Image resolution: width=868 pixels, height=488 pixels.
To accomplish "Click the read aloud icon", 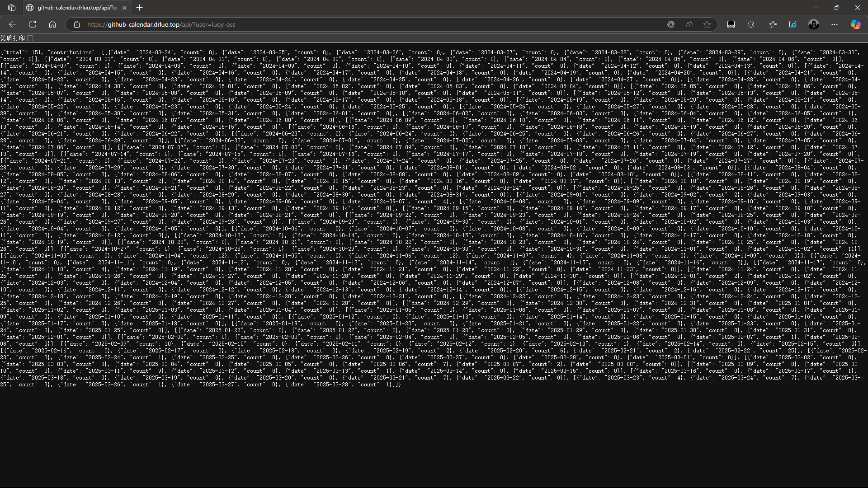I will coord(689,24).
